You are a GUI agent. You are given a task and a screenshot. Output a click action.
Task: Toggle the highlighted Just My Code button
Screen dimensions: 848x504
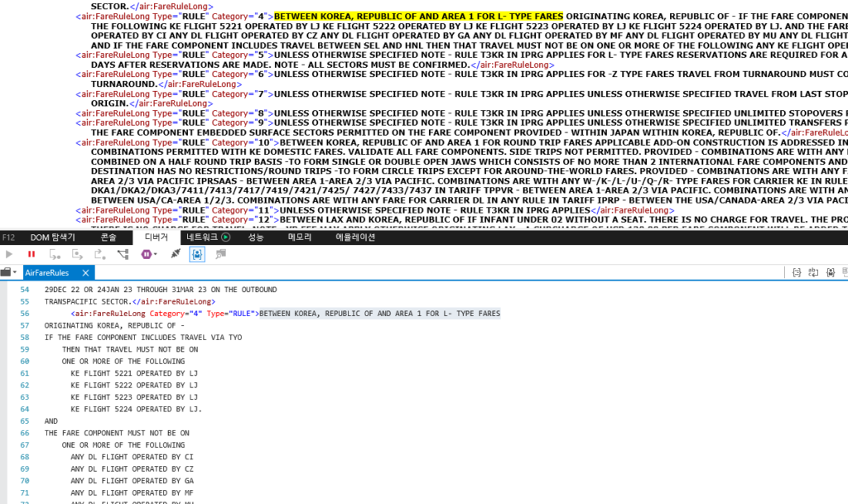pos(197,254)
